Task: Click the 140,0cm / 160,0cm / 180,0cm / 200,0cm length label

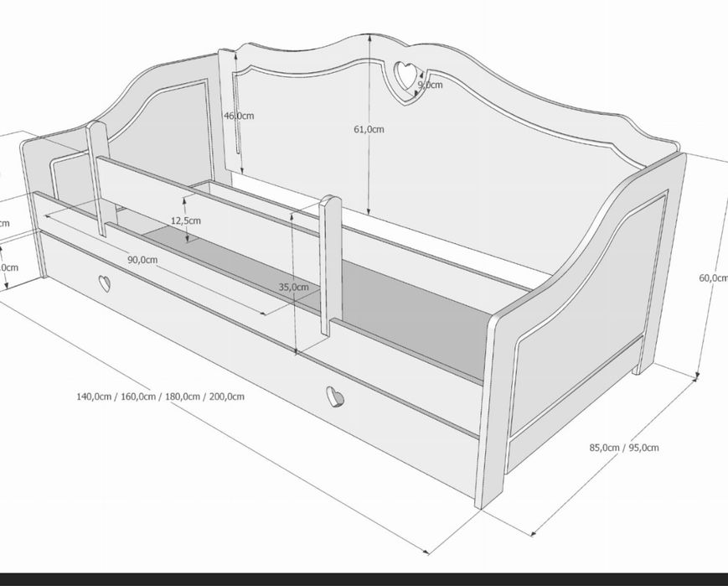Action: (160, 397)
